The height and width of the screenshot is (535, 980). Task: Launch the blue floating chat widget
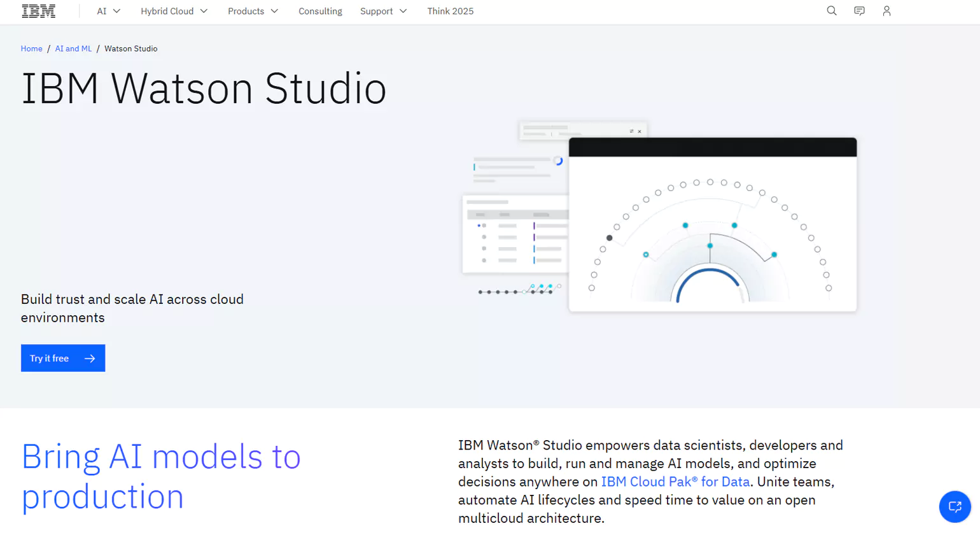tap(955, 507)
